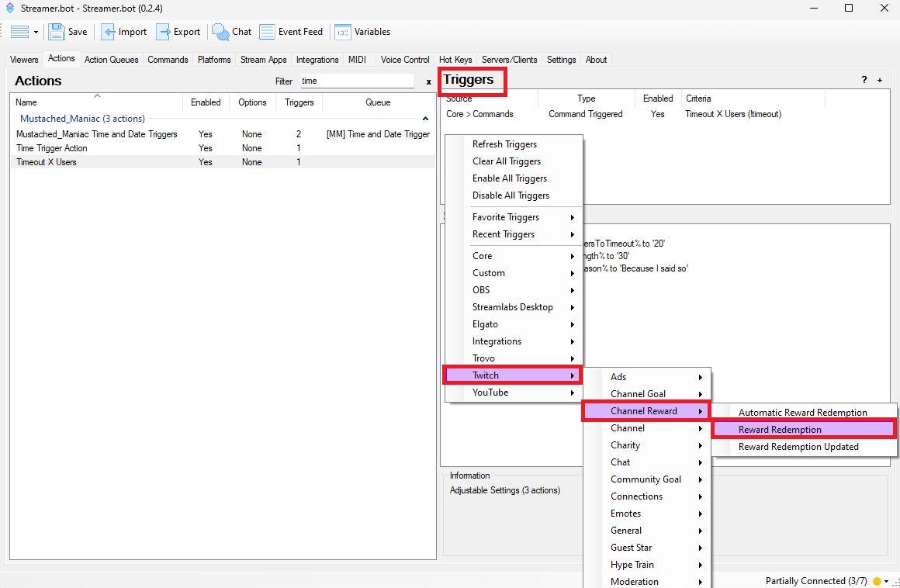Collapse the Mustached_Maniac actions group
Viewport: 900px width, 588px height.
[425, 119]
